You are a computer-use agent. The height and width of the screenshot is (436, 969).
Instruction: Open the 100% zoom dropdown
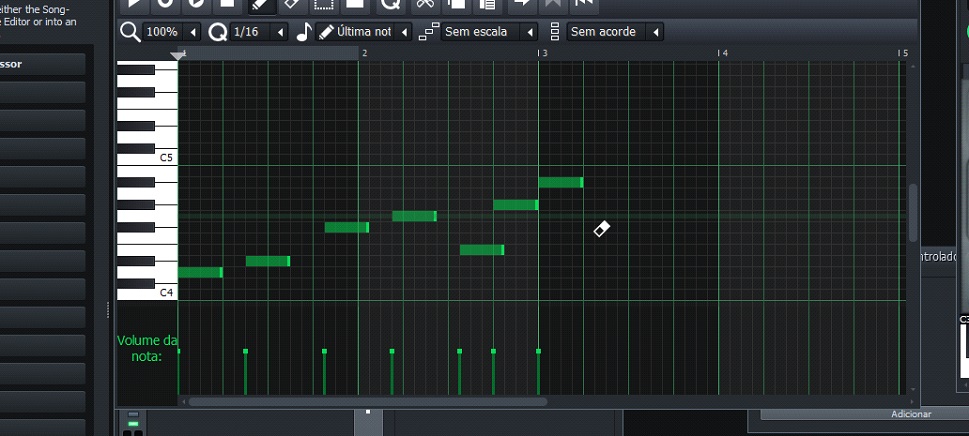click(193, 32)
